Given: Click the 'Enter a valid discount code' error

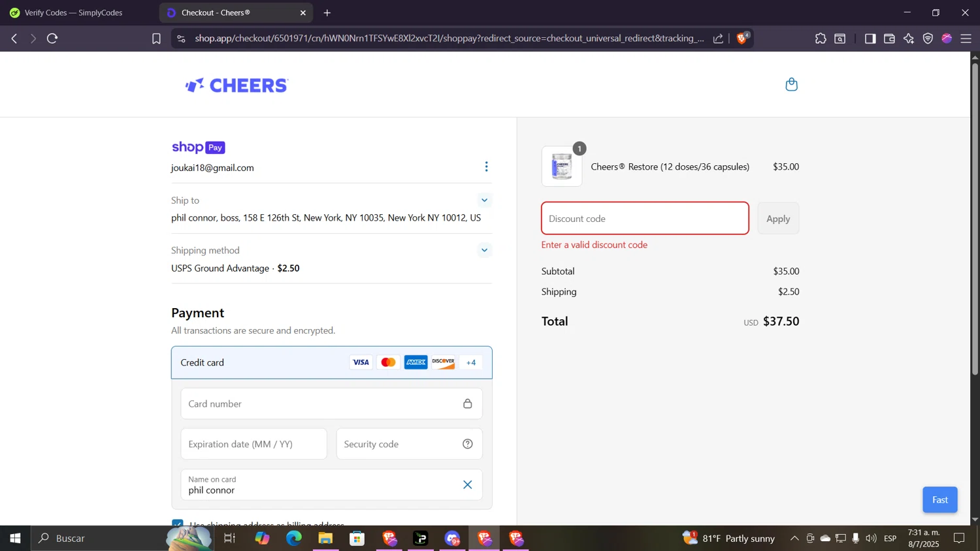Looking at the screenshot, I should pyautogui.click(x=595, y=245).
